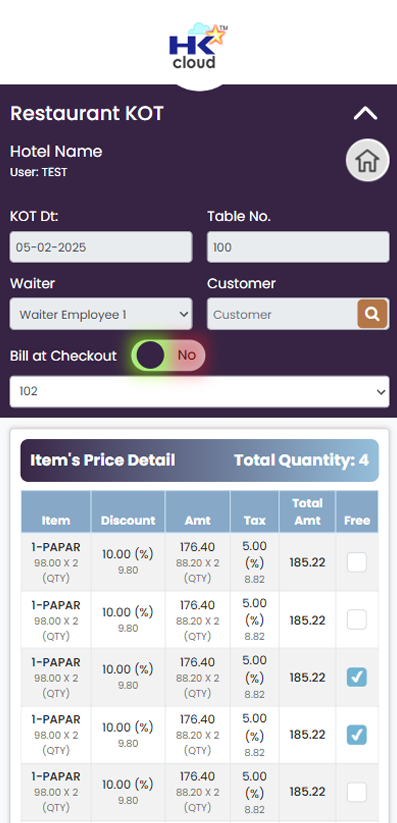Open the 102 room dropdown

point(200,391)
